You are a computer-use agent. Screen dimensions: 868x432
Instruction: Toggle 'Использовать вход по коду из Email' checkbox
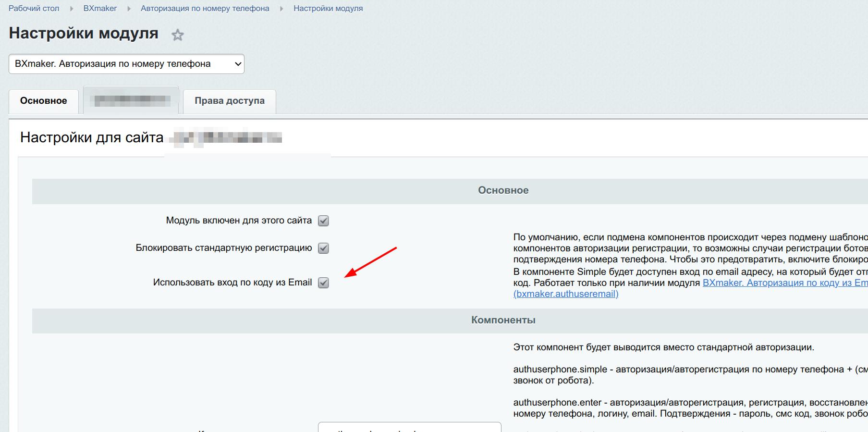point(324,283)
